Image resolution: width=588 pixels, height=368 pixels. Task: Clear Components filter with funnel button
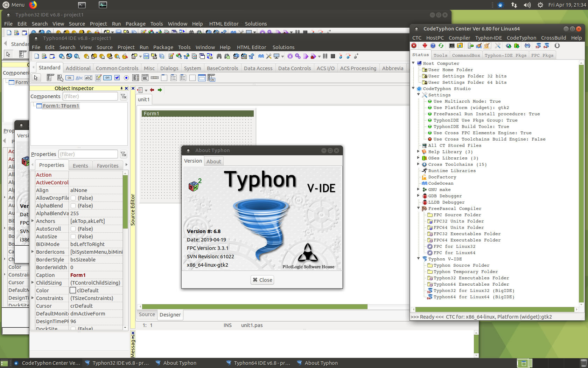(x=124, y=96)
